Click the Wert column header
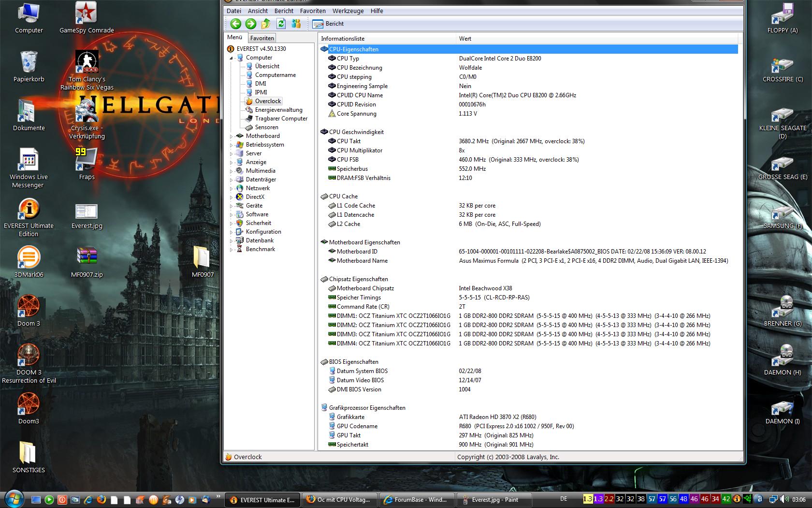 597,39
